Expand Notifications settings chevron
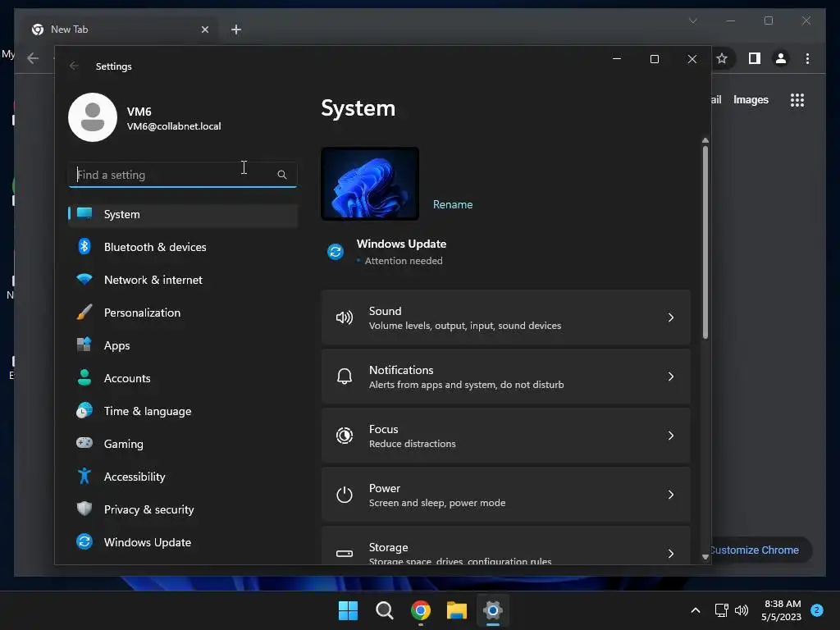This screenshot has height=630, width=840. click(x=671, y=377)
